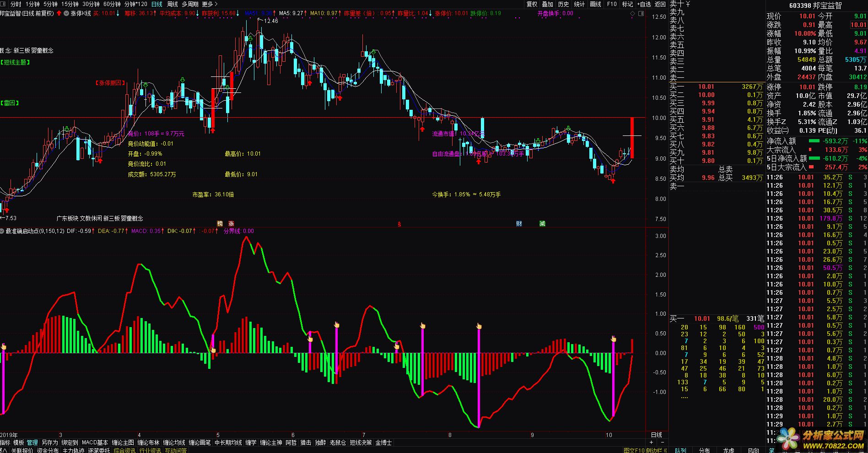The width and height of the screenshot is (868, 453).
Task: Open the 指标 tab at bottom
Action: coord(5,442)
